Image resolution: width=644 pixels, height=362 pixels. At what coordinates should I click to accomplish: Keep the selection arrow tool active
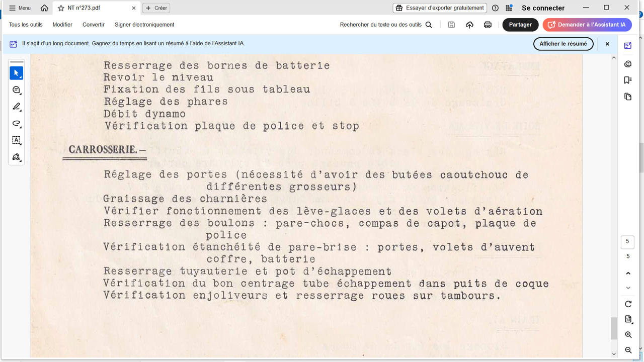[17, 73]
